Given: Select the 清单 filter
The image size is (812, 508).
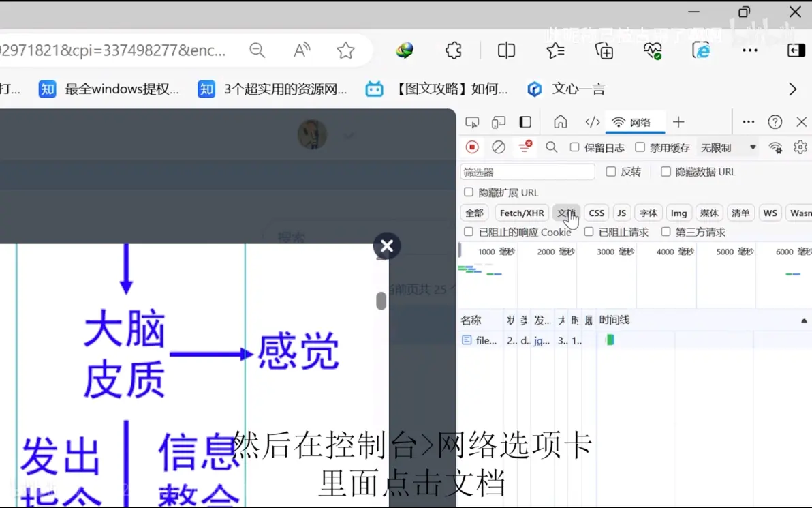Looking at the screenshot, I should [x=740, y=213].
